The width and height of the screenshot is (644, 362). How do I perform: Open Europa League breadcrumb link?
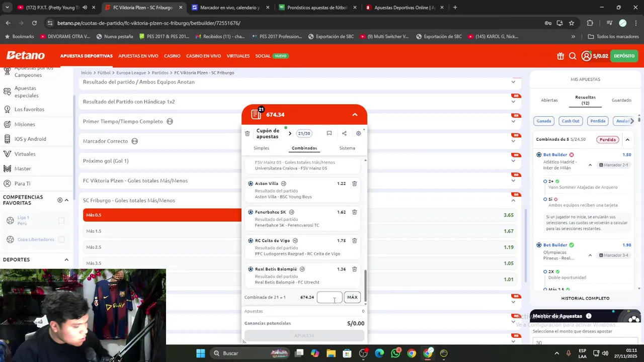click(x=131, y=73)
